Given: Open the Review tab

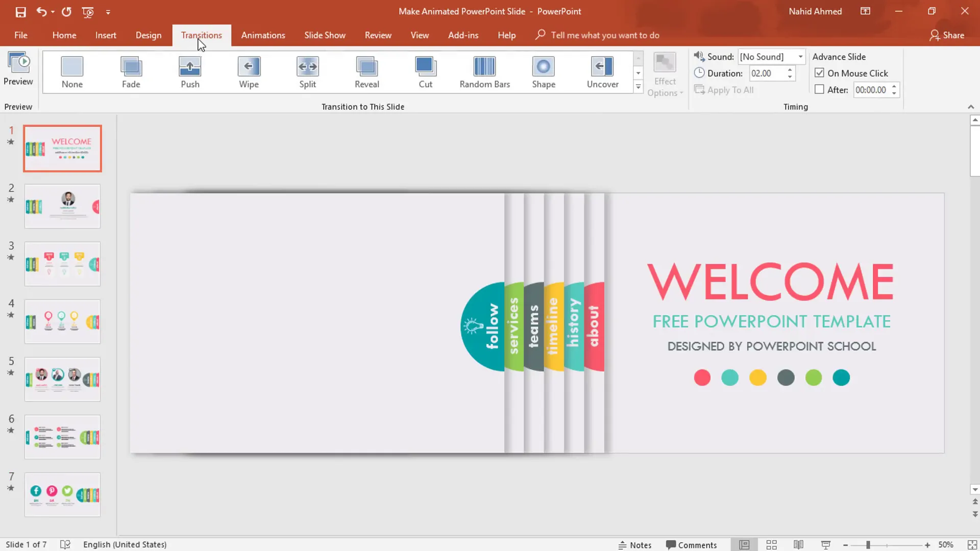Looking at the screenshot, I should pos(378,35).
